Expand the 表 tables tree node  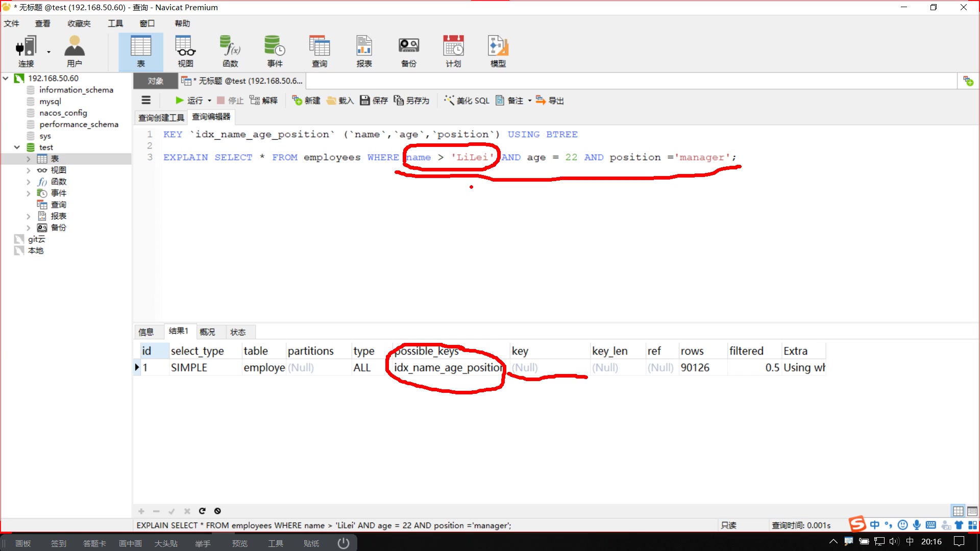click(x=29, y=159)
